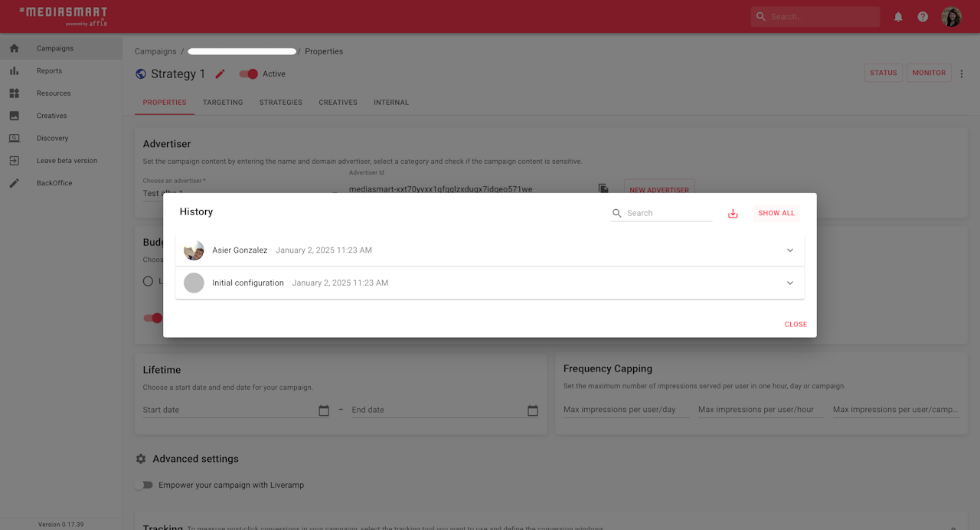The width and height of the screenshot is (980, 530).
Task: Go to Campaigns breadcrumb link
Action: point(155,51)
